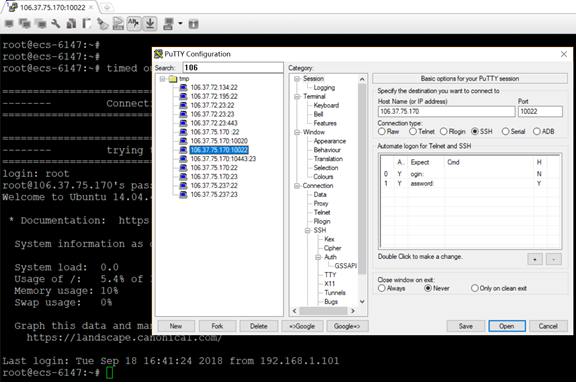Click the paste clipboard icon in toolbar

pos(87,24)
